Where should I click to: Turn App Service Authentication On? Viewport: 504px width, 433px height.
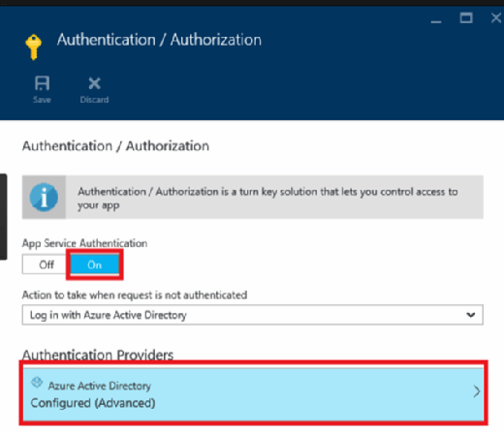pos(95,264)
